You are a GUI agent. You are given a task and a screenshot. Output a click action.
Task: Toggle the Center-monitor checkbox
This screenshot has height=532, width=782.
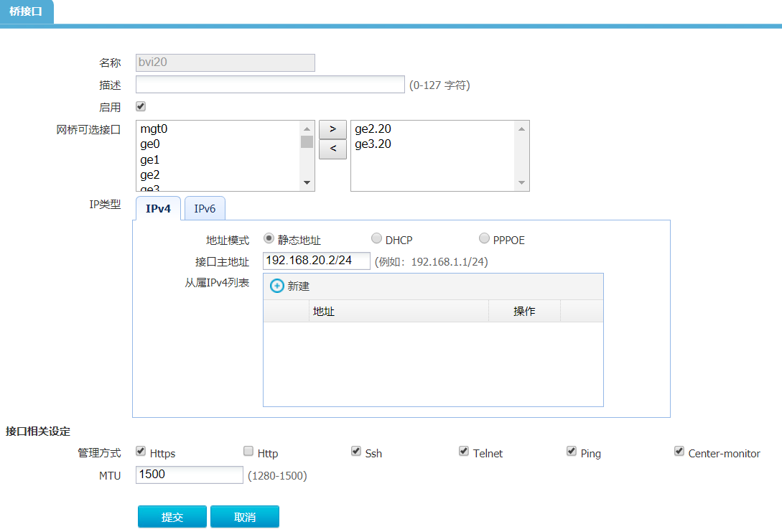tap(679, 451)
